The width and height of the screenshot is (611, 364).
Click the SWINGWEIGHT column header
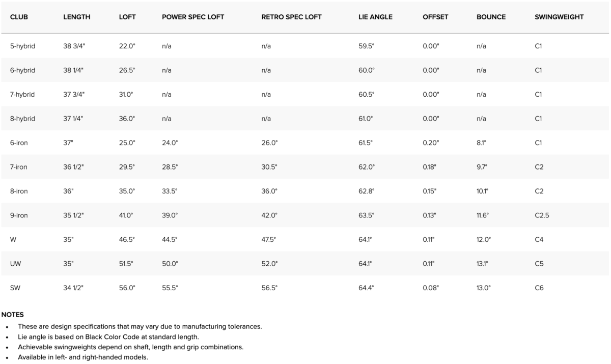[x=559, y=17]
